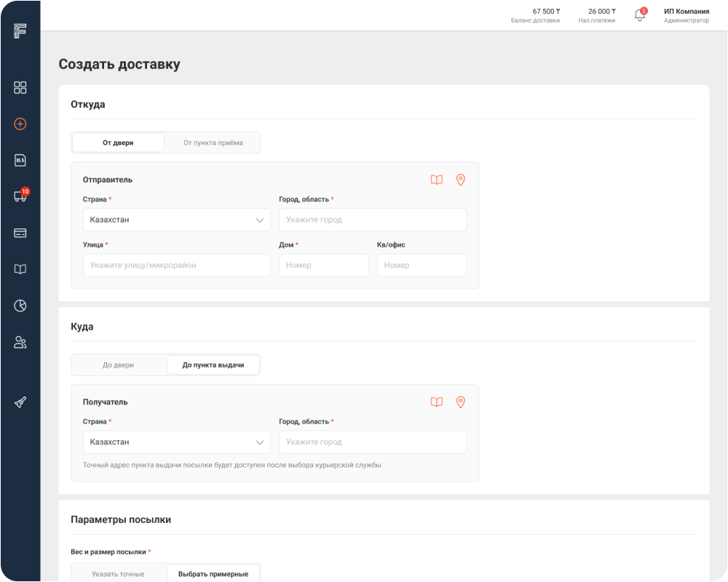The image size is (728, 582).
Task: Expand the recipient country dropdown
Action: (x=176, y=442)
